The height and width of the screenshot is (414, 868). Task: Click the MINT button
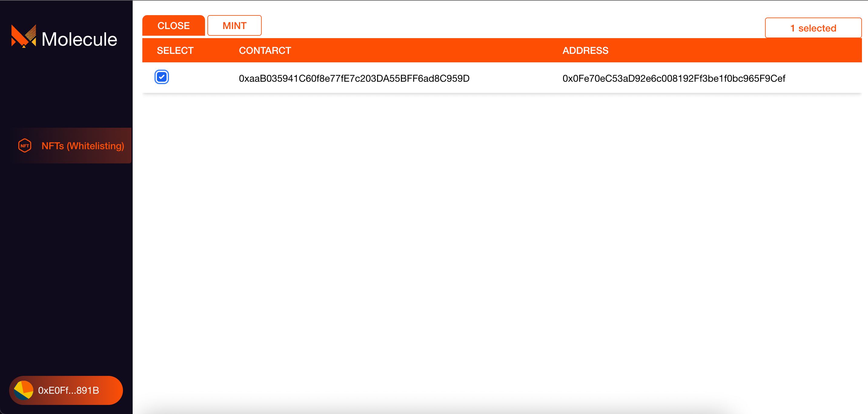[x=234, y=26]
